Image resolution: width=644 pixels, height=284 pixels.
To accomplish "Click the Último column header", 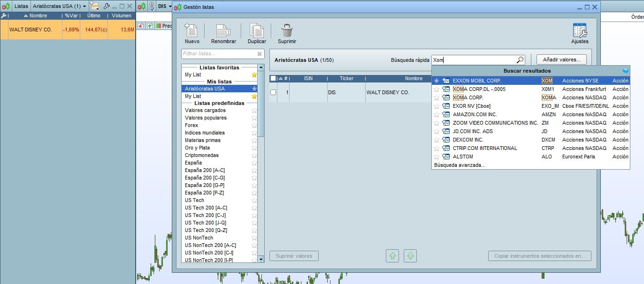I will [94, 15].
